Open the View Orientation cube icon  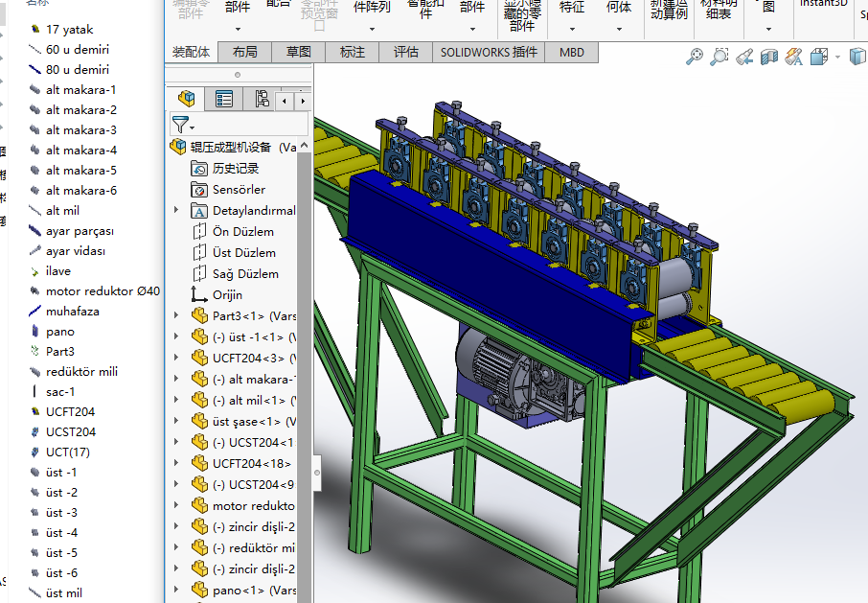(818, 58)
